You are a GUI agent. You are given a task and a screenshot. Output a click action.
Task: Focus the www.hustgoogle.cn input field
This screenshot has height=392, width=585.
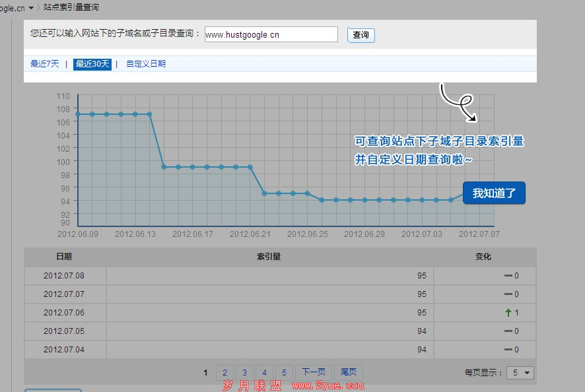pos(271,34)
